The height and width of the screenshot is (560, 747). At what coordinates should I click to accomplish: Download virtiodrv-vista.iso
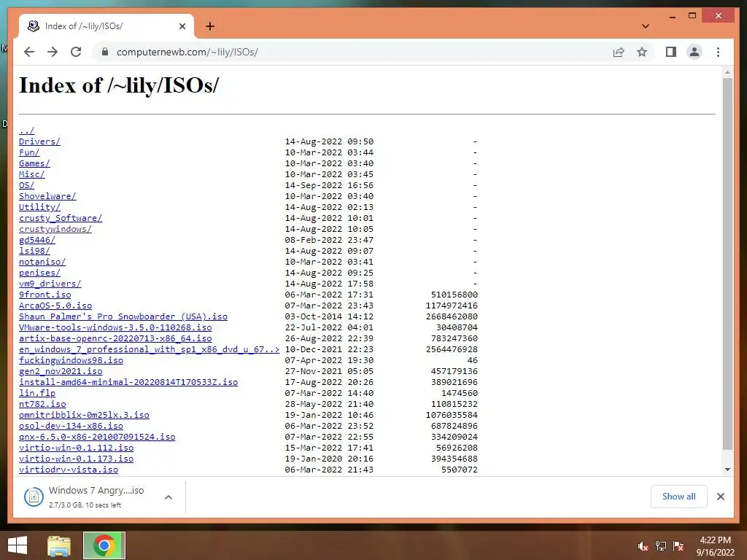click(x=69, y=470)
